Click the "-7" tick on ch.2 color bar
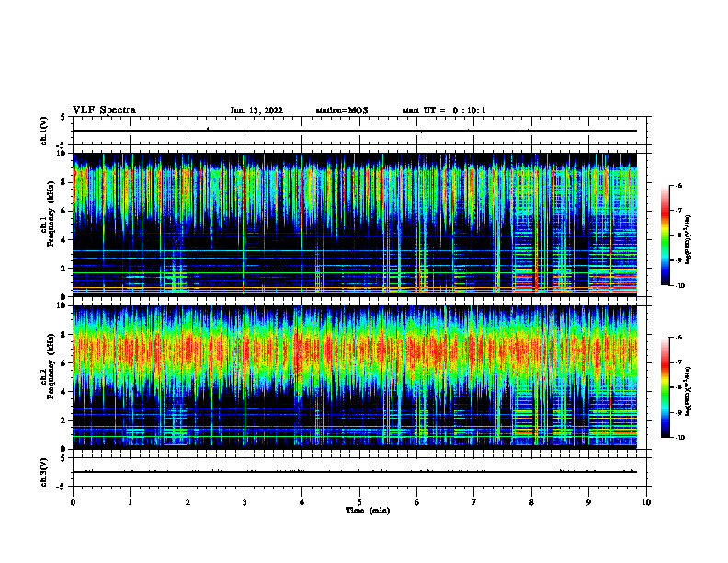 [679, 362]
